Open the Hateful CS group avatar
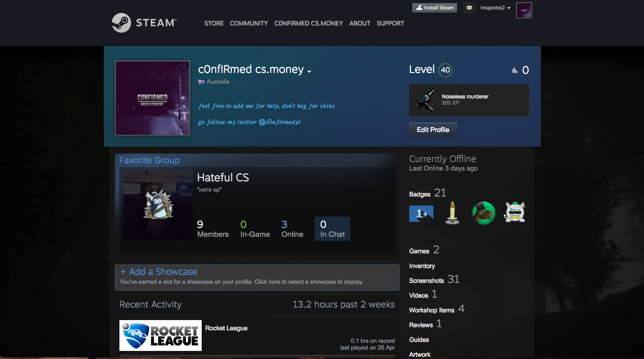644x359 pixels. pos(158,205)
